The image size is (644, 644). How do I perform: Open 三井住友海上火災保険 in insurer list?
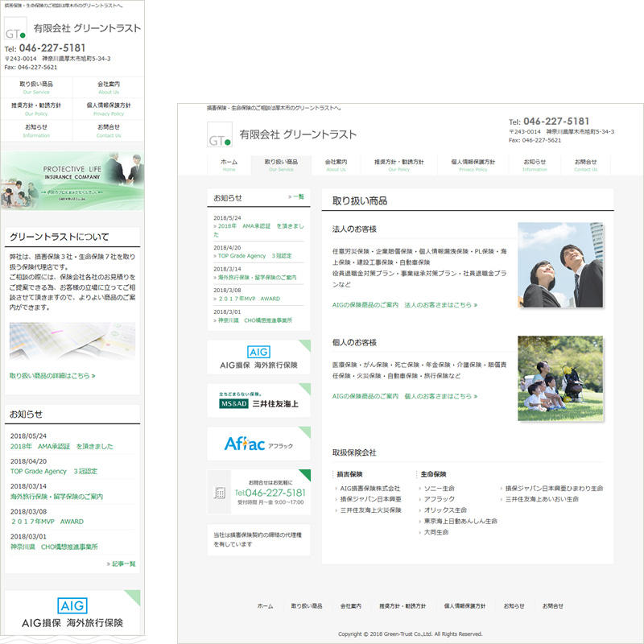370,510
